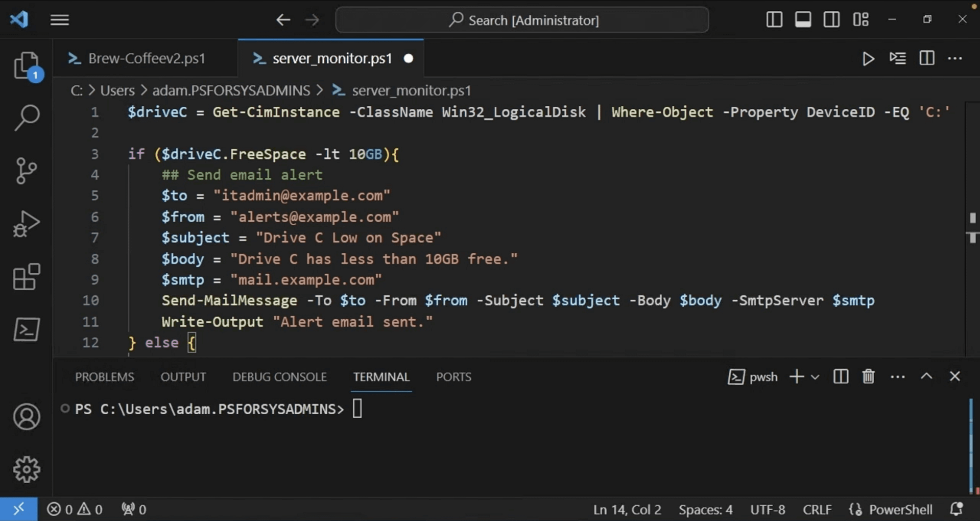Screen dimensions: 980x521
Task: Click the Get-CimInstance cmdlet on line 1
Action: (276, 112)
